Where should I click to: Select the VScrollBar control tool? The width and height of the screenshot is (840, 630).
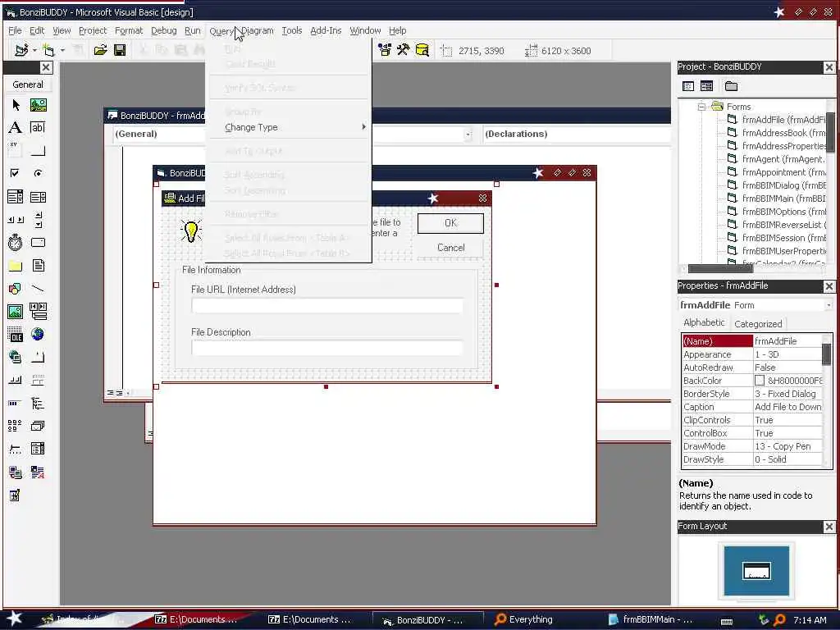[38, 220]
